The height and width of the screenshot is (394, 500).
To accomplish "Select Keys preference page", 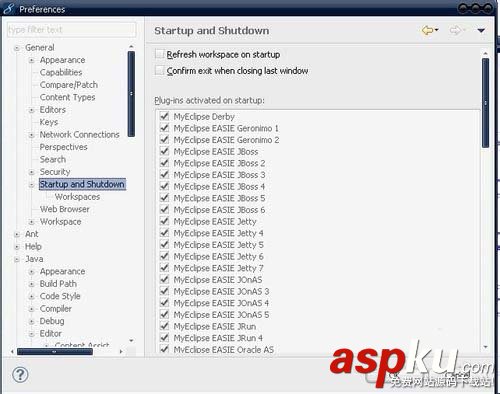I will pyautogui.click(x=49, y=122).
